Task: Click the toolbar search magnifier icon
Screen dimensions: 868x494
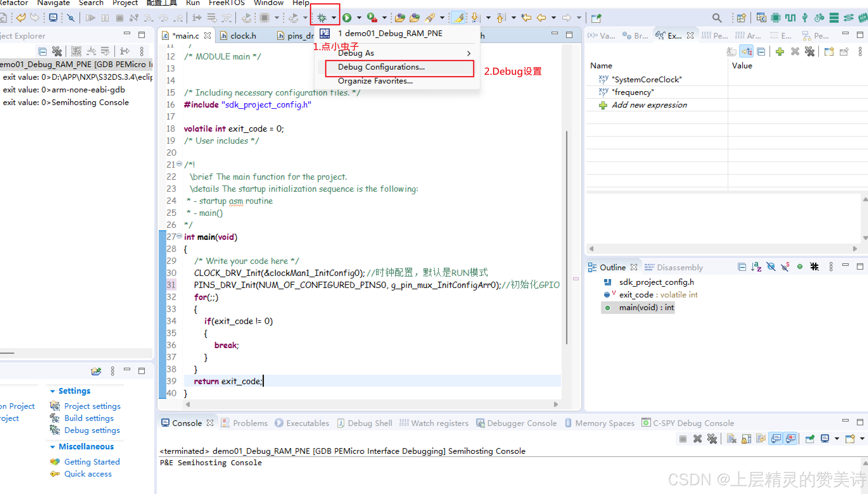Action: 717,17
